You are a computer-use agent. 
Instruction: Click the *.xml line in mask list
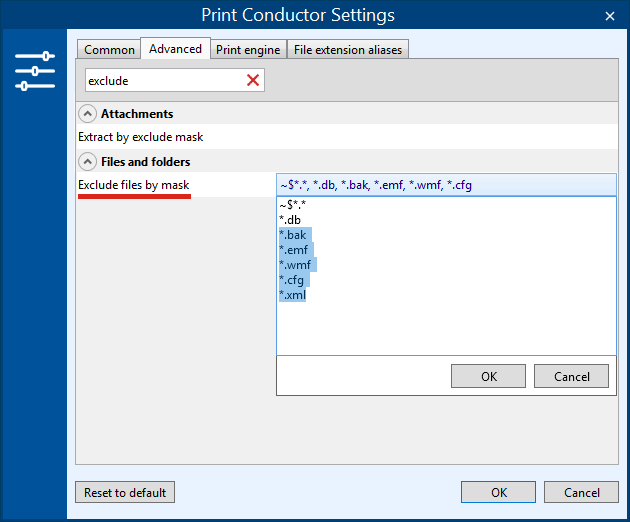(x=292, y=295)
